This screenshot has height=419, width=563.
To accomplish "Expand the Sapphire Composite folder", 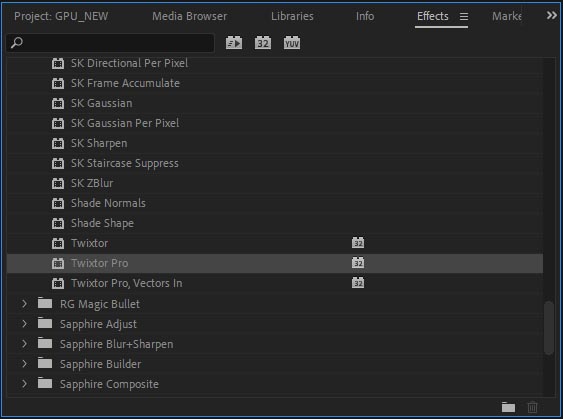I will 24,384.
